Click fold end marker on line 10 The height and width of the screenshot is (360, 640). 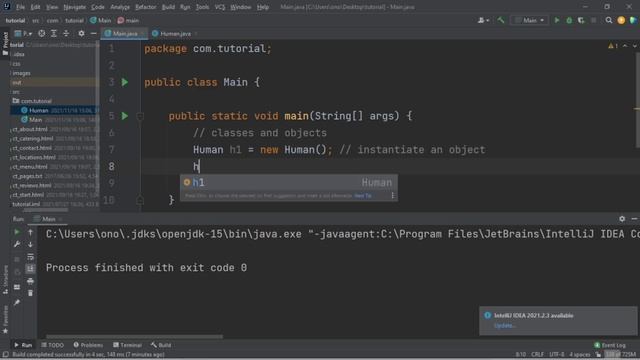click(140, 200)
